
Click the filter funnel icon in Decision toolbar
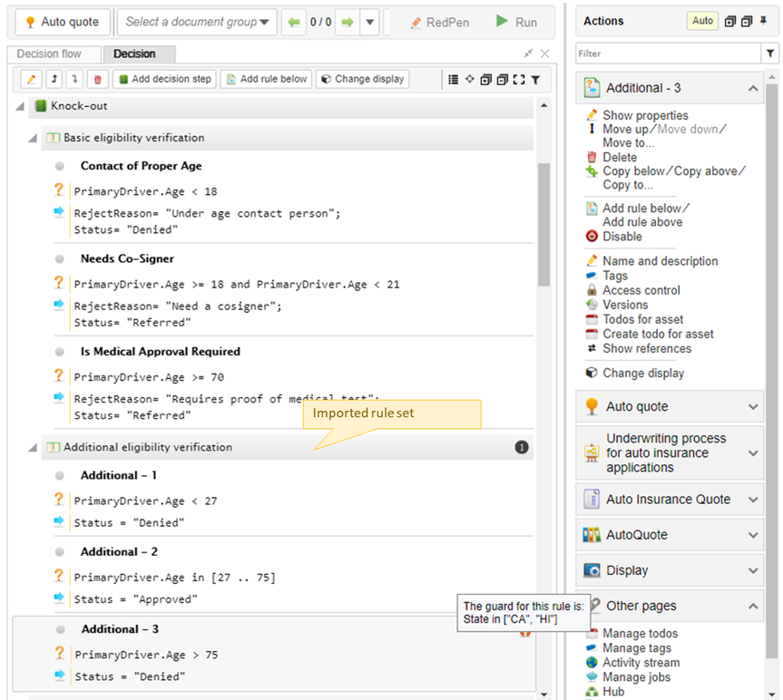point(535,80)
